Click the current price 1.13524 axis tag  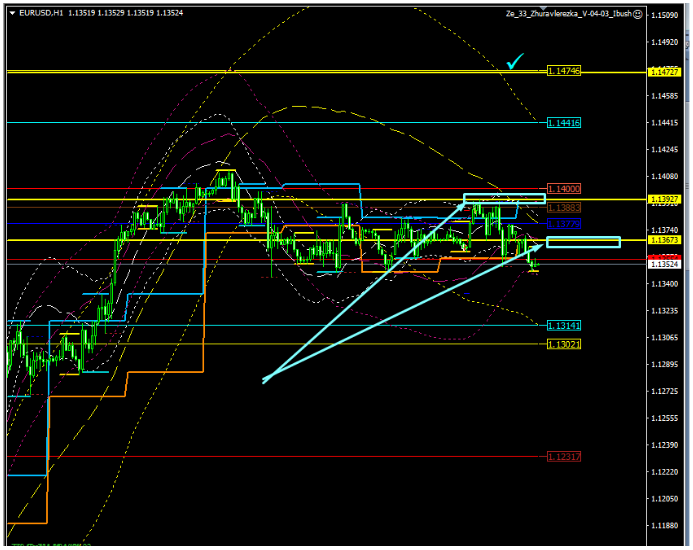coord(665,264)
